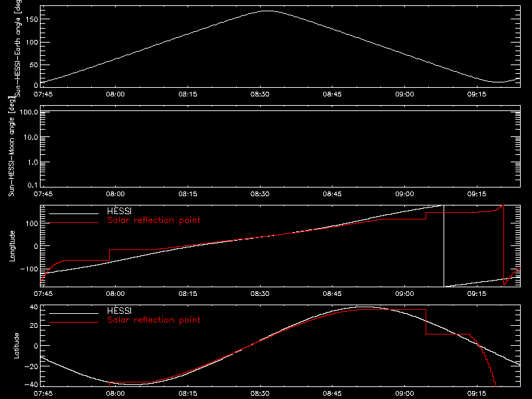Click the 08:00 time label under the Moon angle plot
Image resolution: width=532 pixels, height=399 pixels.
[x=115, y=194]
